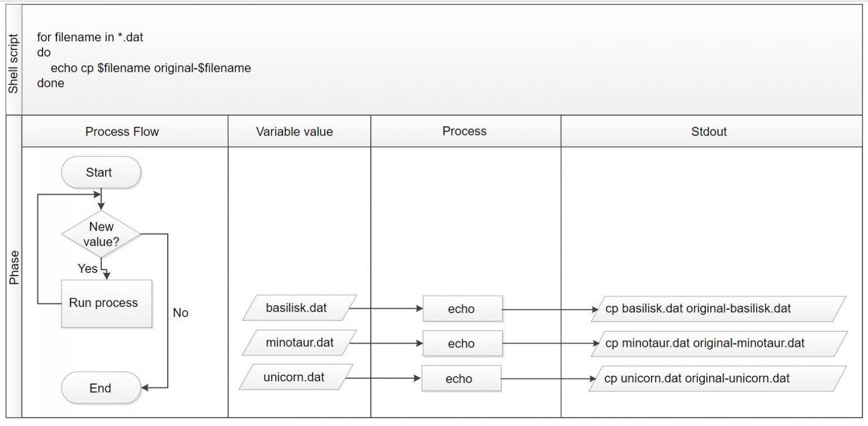Select the echo box in minotaur.dat row
Screen dimensions: 868x426
462,344
